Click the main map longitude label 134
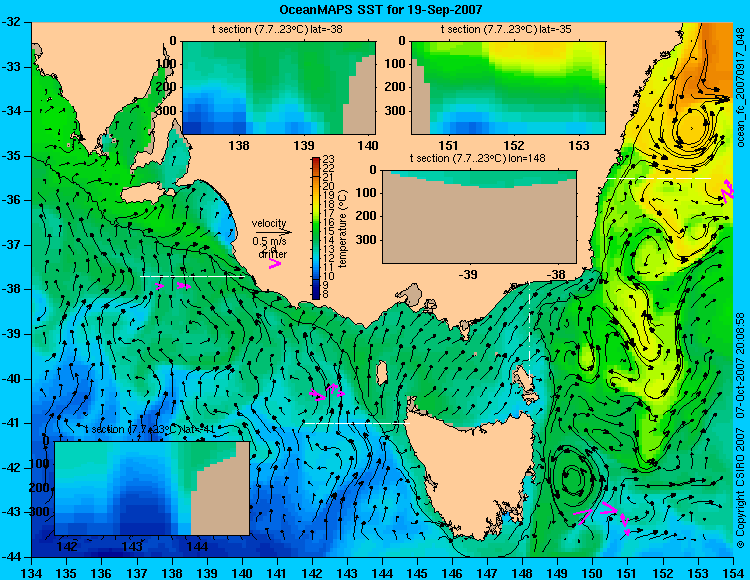750x580 pixels. (32, 573)
